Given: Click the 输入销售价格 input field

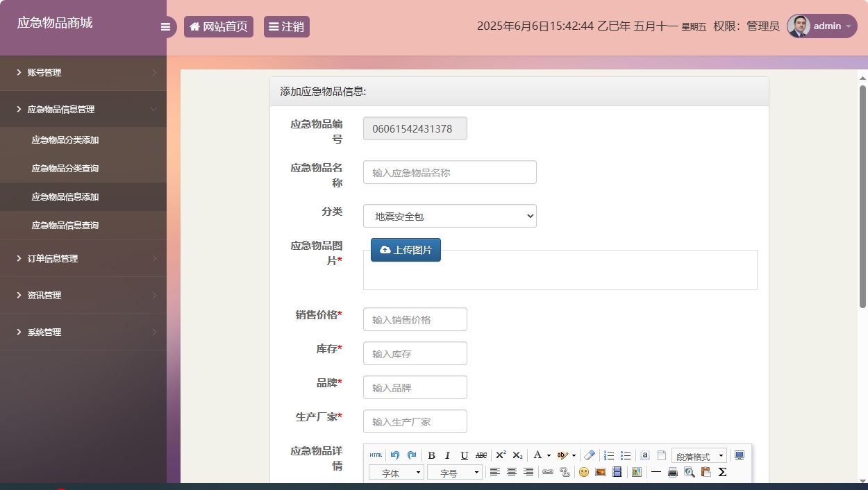Looking at the screenshot, I should tap(415, 319).
